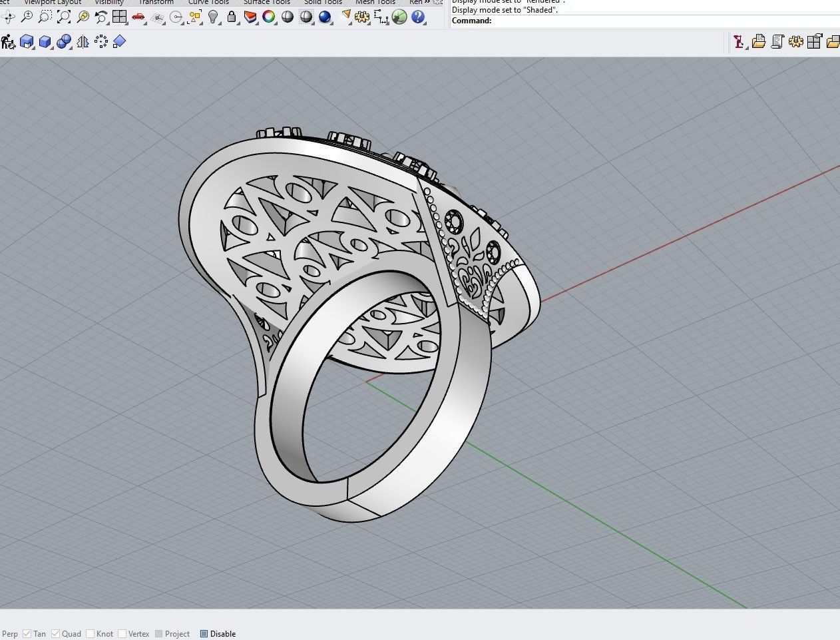The width and height of the screenshot is (840, 640).
Task: Click the red robot-arm icon in right toolbar
Action: pos(739,42)
